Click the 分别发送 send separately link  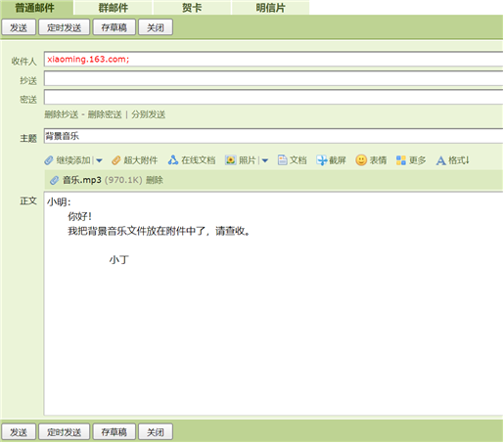tap(149, 114)
